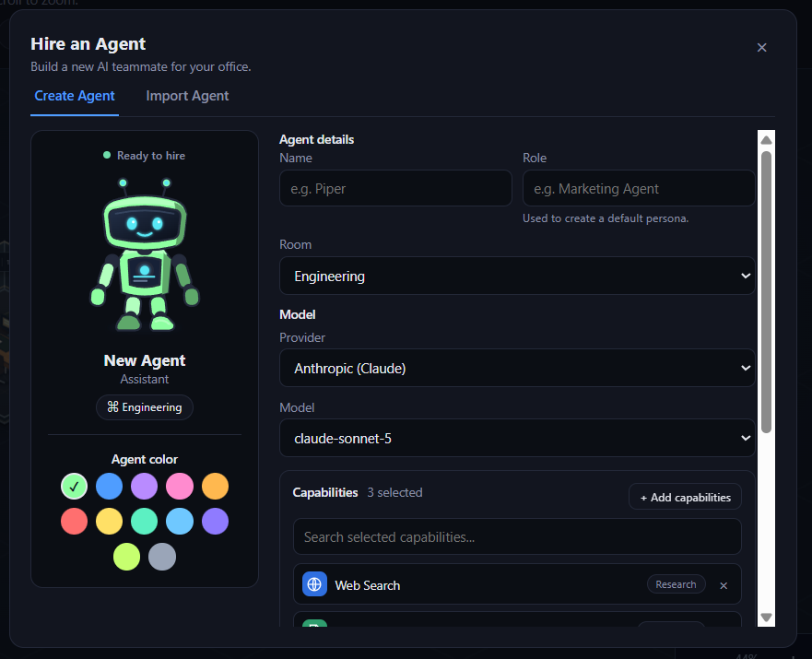Select the lavender purple agent color

[145, 486]
